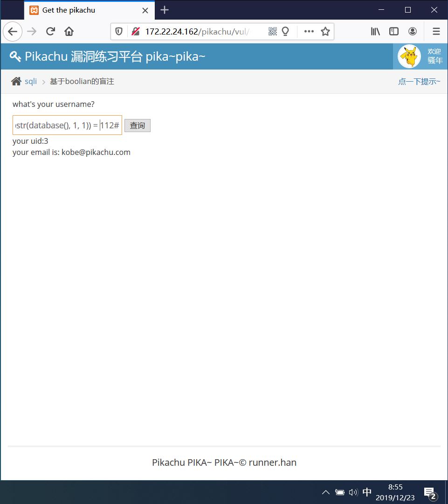Open the Firefox hamburger menu
448x504 pixels.
[436, 32]
